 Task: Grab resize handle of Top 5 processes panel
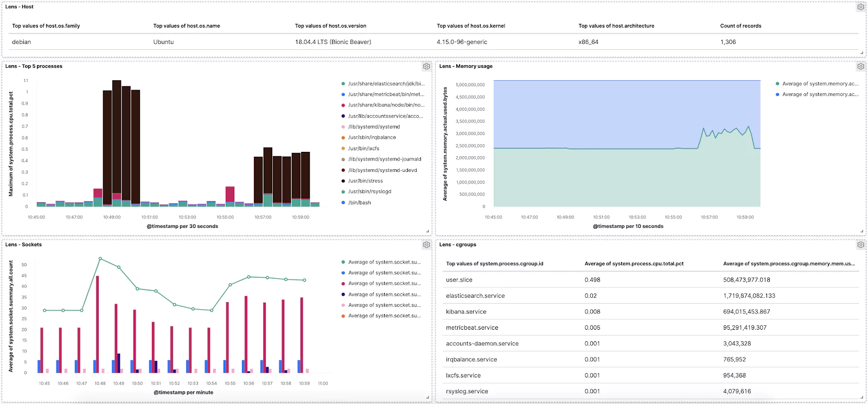click(428, 231)
